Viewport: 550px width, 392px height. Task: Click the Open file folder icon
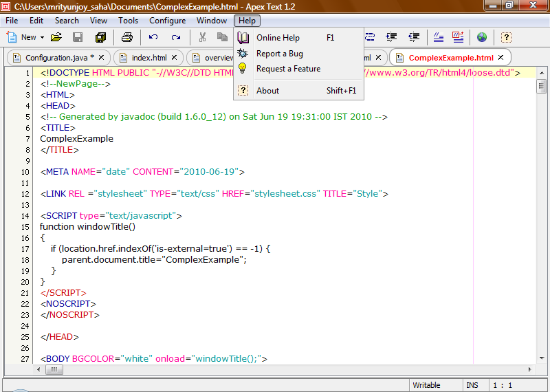coord(56,37)
